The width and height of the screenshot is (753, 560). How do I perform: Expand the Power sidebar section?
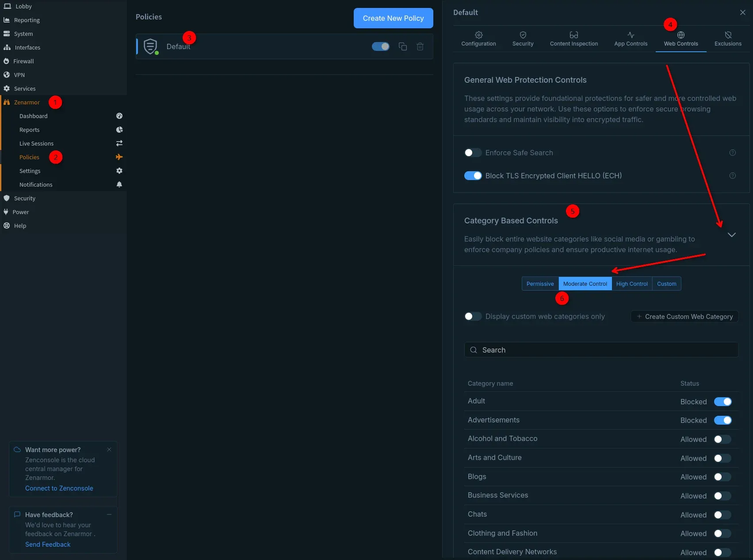click(20, 212)
